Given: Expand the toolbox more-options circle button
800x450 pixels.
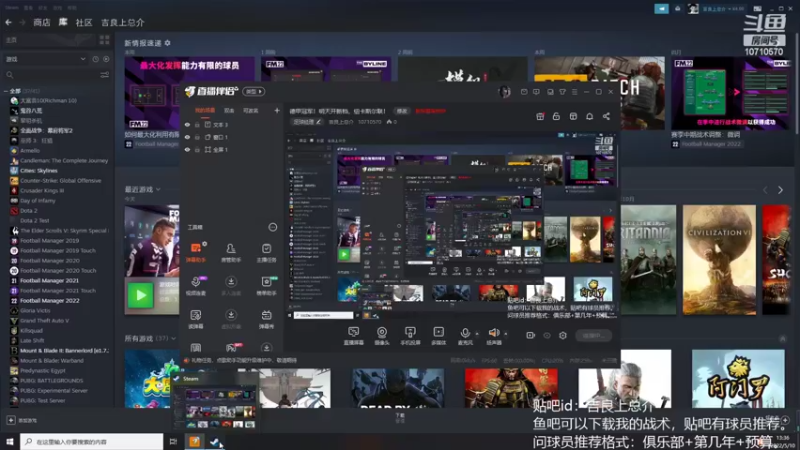Looking at the screenshot, I should (272, 227).
